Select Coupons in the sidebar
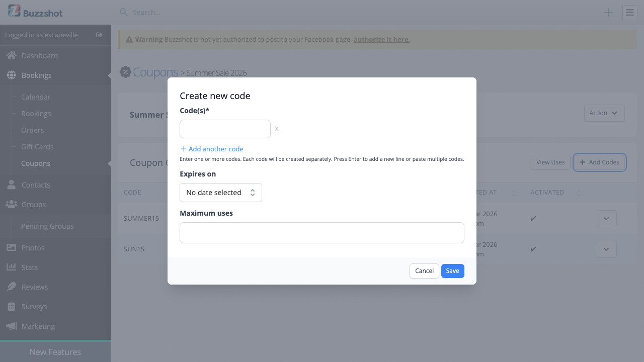The height and width of the screenshot is (362, 644). click(35, 163)
